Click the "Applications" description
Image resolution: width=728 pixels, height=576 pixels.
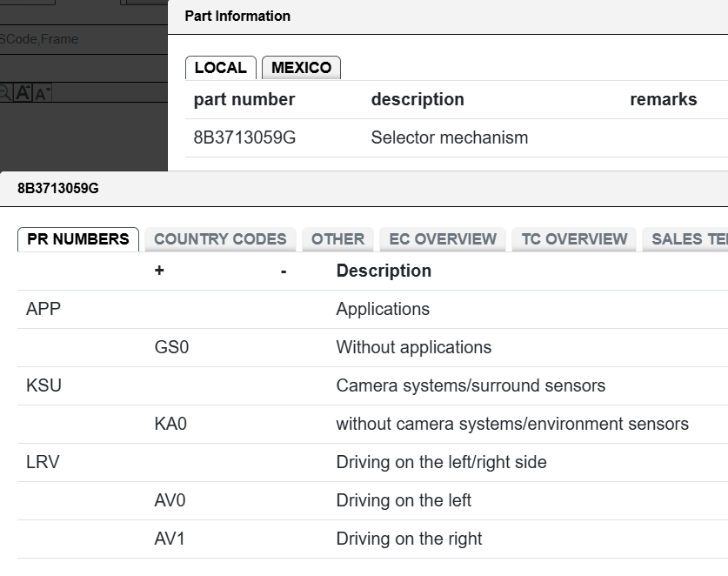(383, 310)
